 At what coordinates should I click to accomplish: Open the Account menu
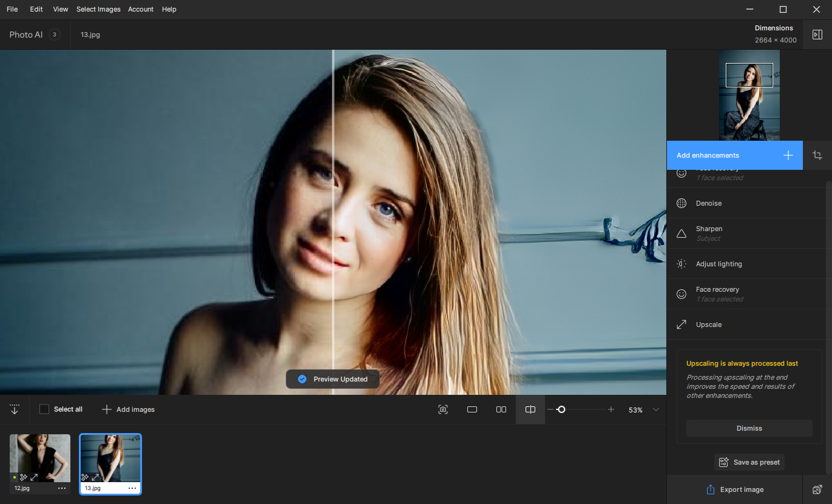click(140, 9)
